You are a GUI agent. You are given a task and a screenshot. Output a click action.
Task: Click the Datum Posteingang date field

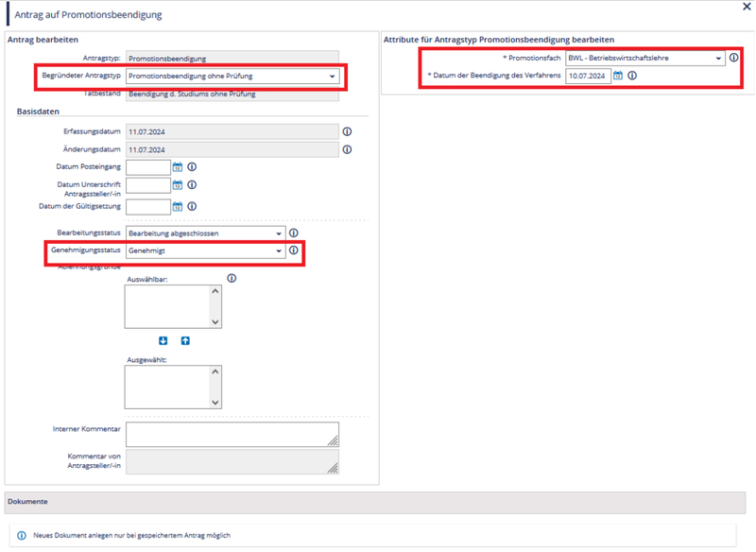(147, 167)
